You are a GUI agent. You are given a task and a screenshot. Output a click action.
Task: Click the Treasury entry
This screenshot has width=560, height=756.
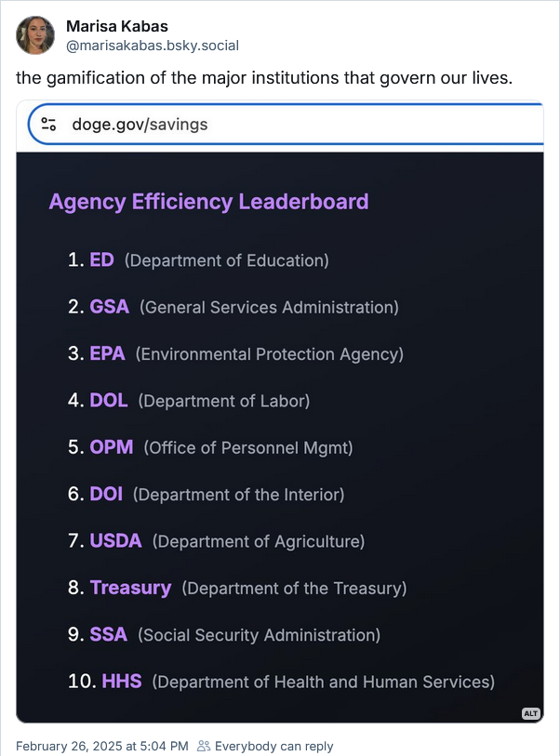[129, 588]
